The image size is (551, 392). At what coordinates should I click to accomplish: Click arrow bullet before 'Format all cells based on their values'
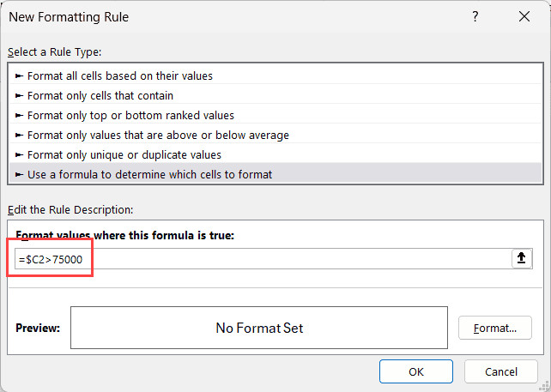pos(20,76)
